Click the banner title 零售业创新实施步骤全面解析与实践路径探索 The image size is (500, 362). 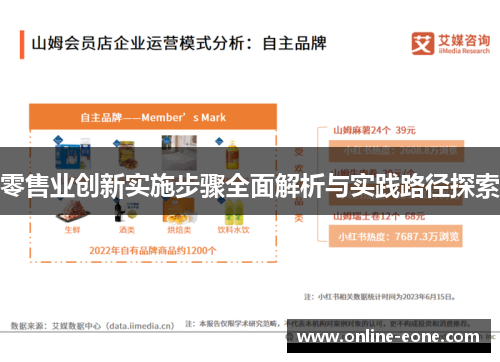point(250,186)
